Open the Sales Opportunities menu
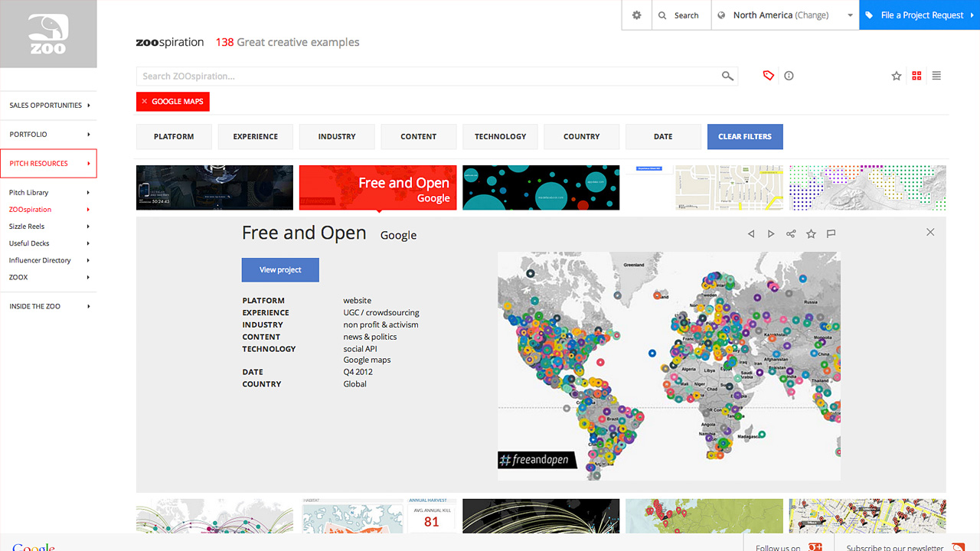Viewport: 980px width, 551px height. pyautogui.click(x=48, y=106)
